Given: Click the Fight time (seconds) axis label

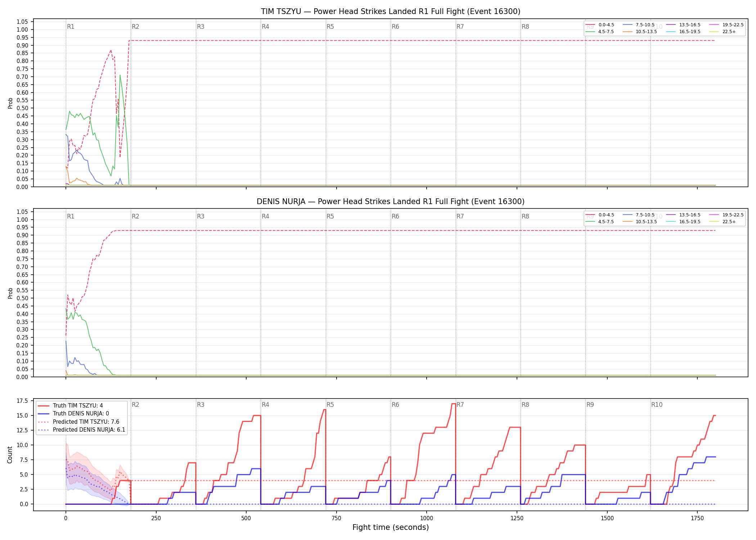Looking at the screenshot, I should click(x=391, y=528).
